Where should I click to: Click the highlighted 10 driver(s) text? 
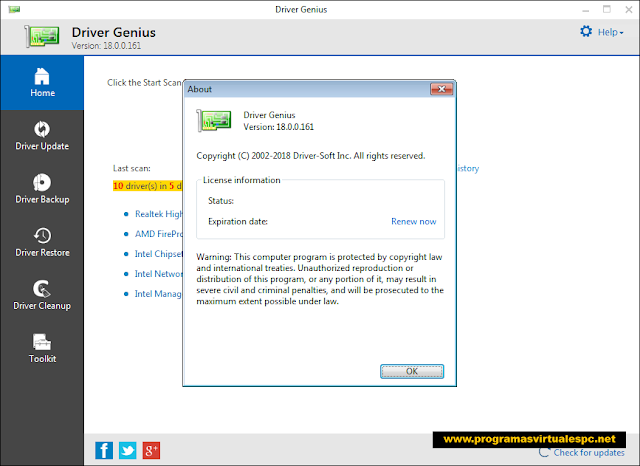[x=148, y=186]
